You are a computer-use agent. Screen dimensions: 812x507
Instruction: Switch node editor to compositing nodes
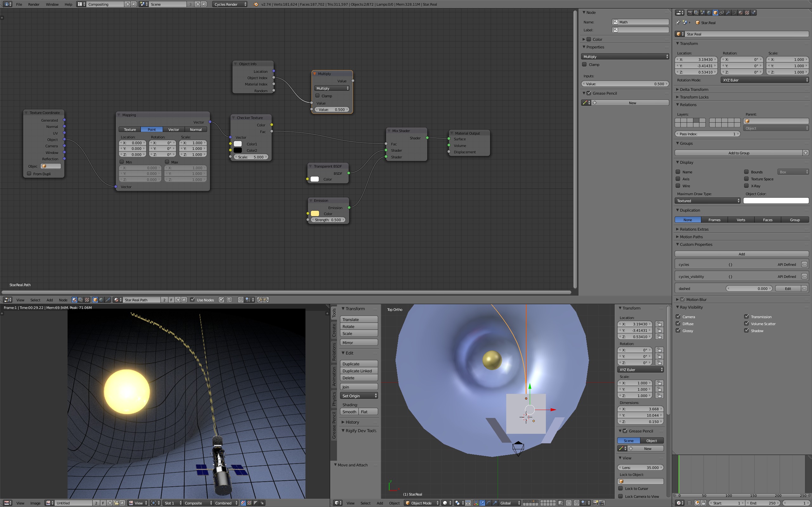point(81,300)
